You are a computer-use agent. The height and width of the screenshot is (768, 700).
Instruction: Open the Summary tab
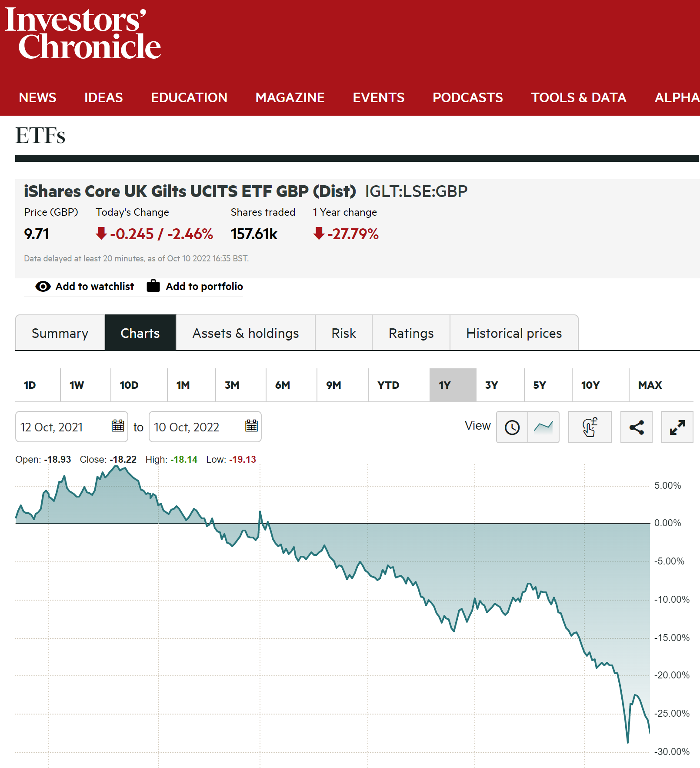pyautogui.click(x=60, y=333)
